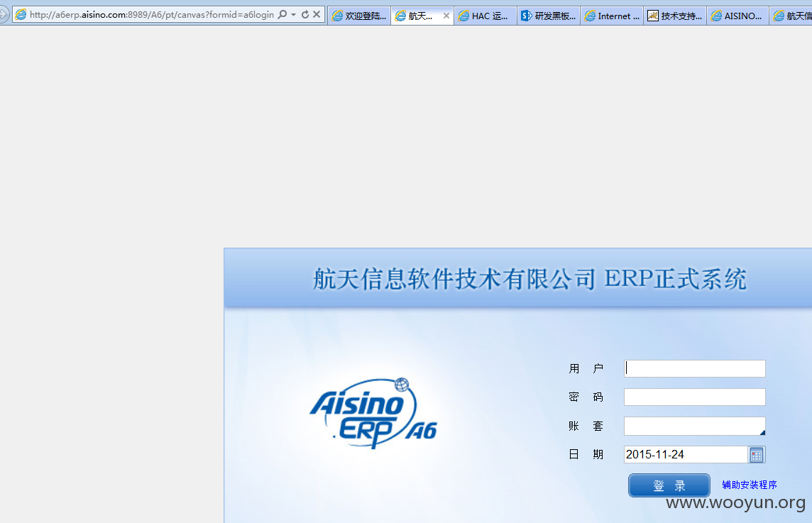Click the search magnifier icon in address bar
This screenshot has height=523, width=812.
[282, 14]
